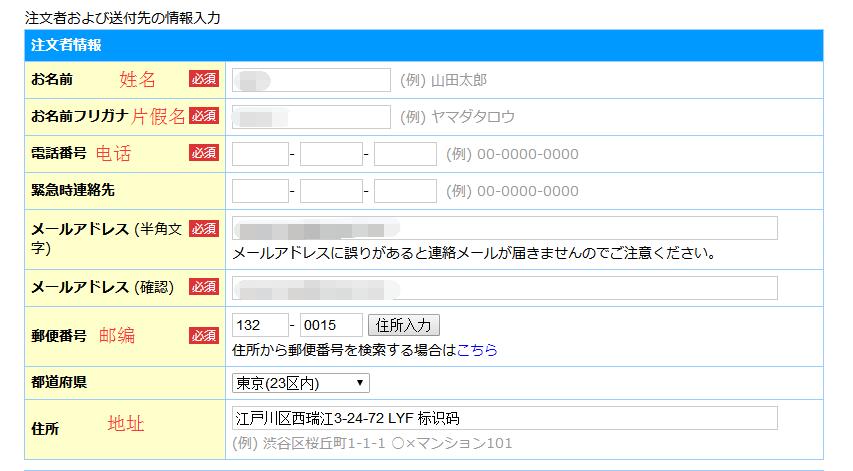Screen dimensions: 853x471
Task: Click last box of 緊急時連絡先
Action: 405,191
